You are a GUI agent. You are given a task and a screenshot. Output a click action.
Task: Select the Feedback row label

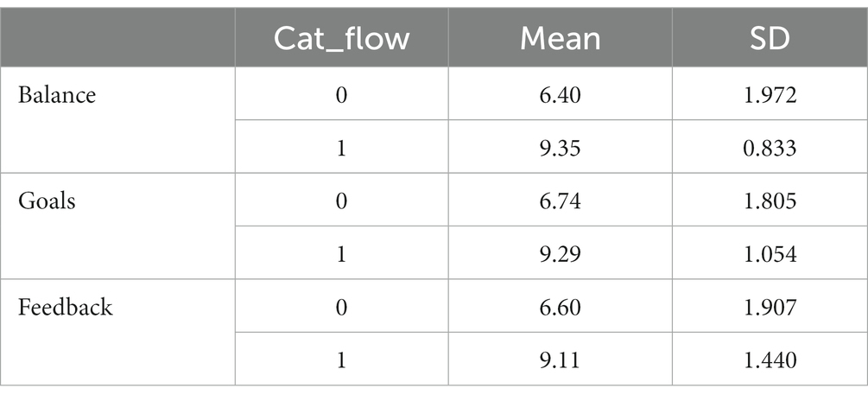[x=66, y=307]
